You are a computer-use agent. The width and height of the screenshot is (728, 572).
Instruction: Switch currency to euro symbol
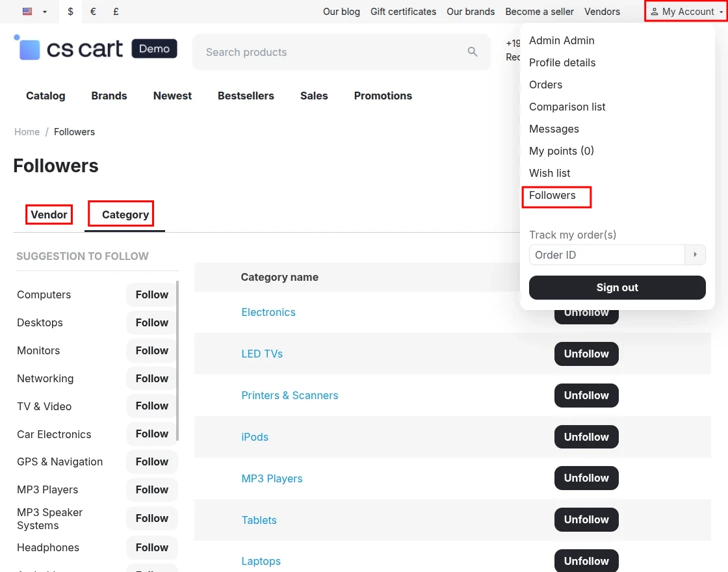click(x=94, y=12)
